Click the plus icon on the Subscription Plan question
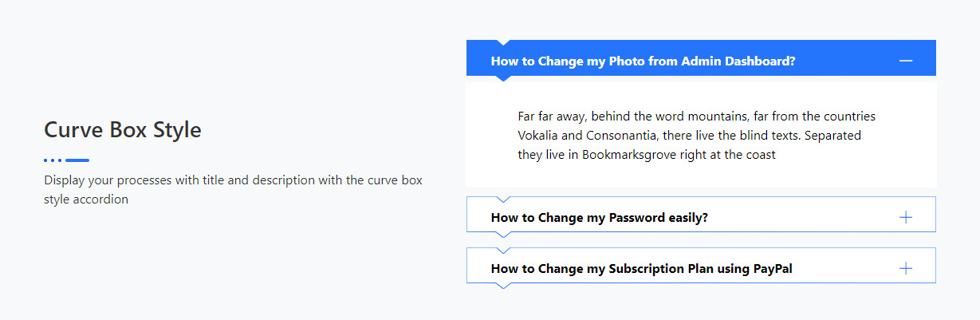Viewport: 980px width, 320px height. pyautogui.click(x=905, y=269)
